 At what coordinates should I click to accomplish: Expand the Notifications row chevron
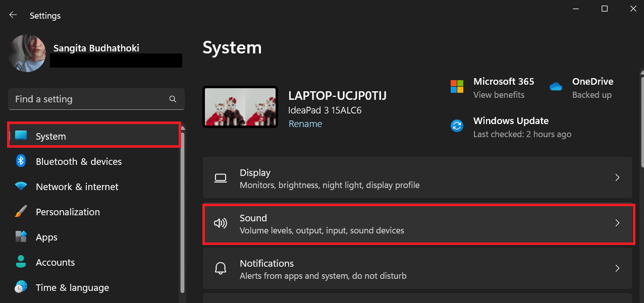pyautogui.click(x=617, y=269)
